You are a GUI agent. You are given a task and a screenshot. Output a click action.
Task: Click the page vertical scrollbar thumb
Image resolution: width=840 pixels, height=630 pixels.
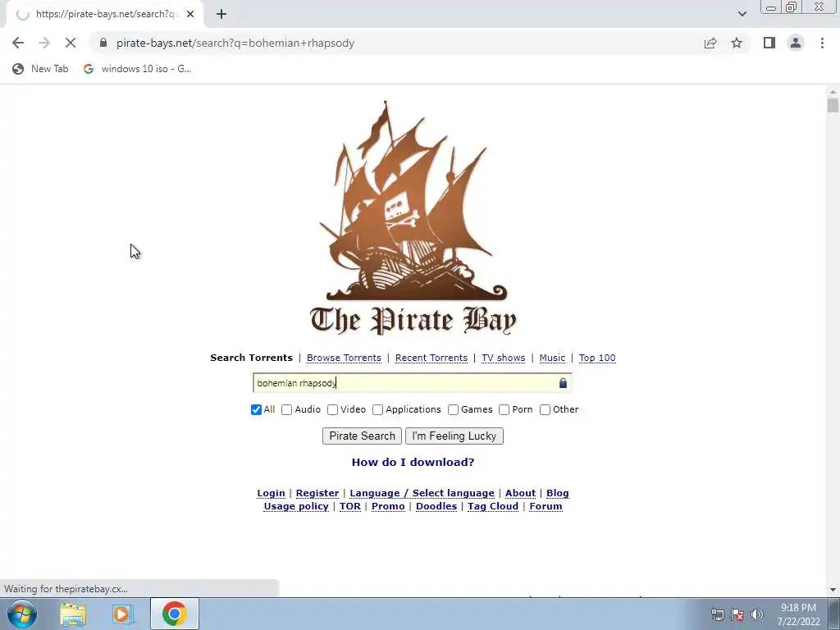click(833, 105)
